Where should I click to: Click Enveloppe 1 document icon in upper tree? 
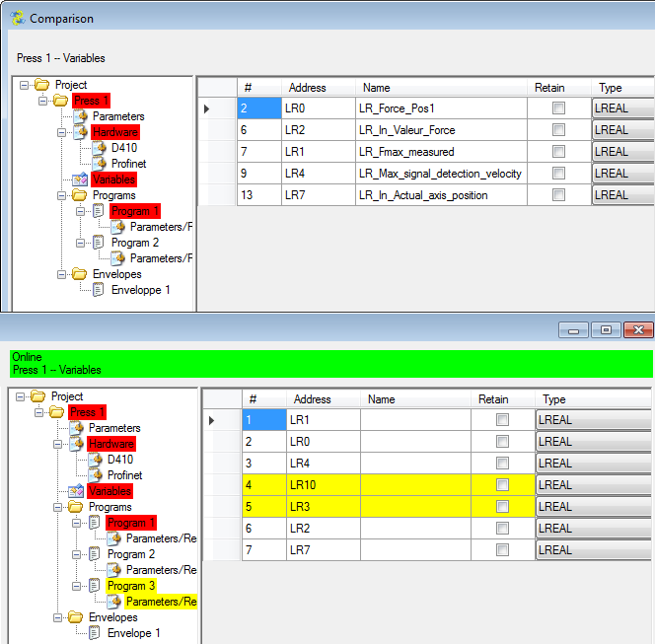[x=99, y=290]
